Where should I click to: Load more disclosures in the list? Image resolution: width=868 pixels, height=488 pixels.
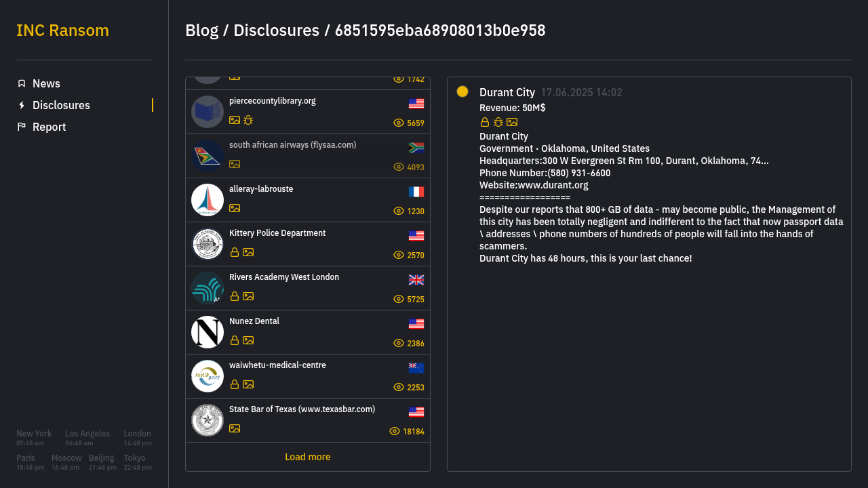[308, 457]
